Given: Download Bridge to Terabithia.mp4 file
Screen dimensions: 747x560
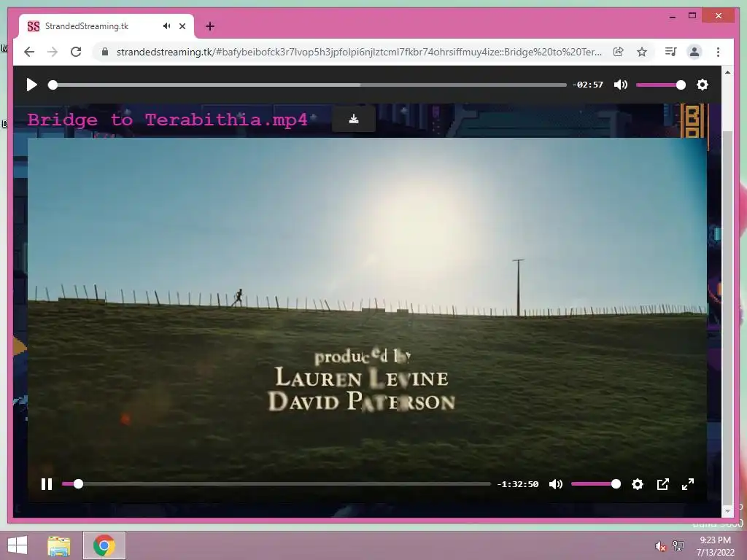Looking at the screenshot, I should pos(354,119).
